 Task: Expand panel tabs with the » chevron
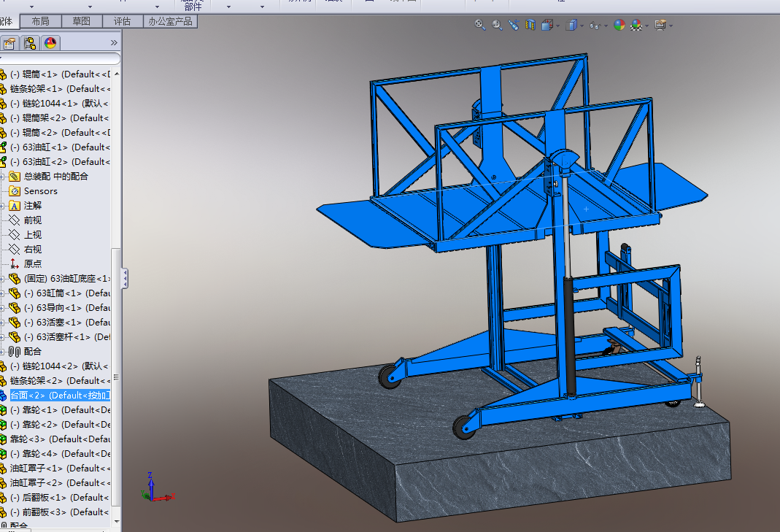(x=114, y=43)
